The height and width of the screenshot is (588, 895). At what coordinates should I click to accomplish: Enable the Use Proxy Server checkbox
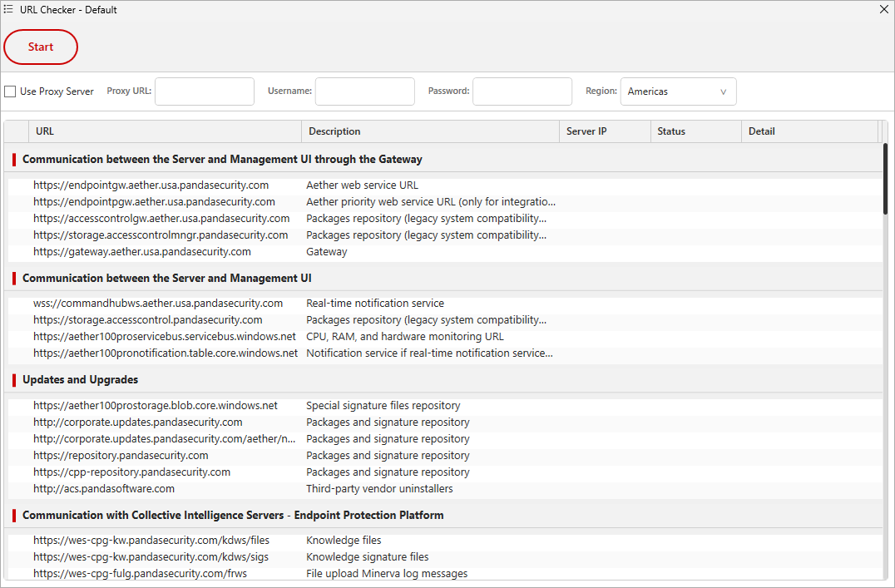click(x=10, y=91)
